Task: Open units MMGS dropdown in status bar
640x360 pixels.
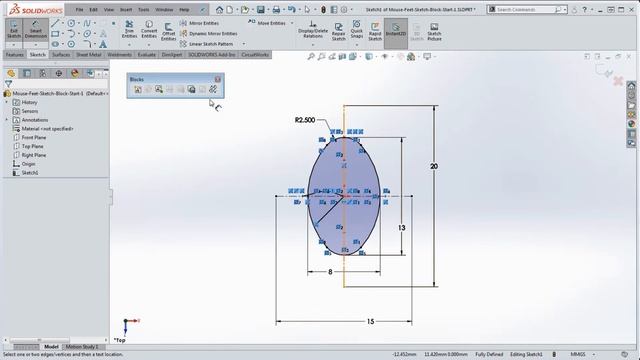Action: tap(594, 354)
